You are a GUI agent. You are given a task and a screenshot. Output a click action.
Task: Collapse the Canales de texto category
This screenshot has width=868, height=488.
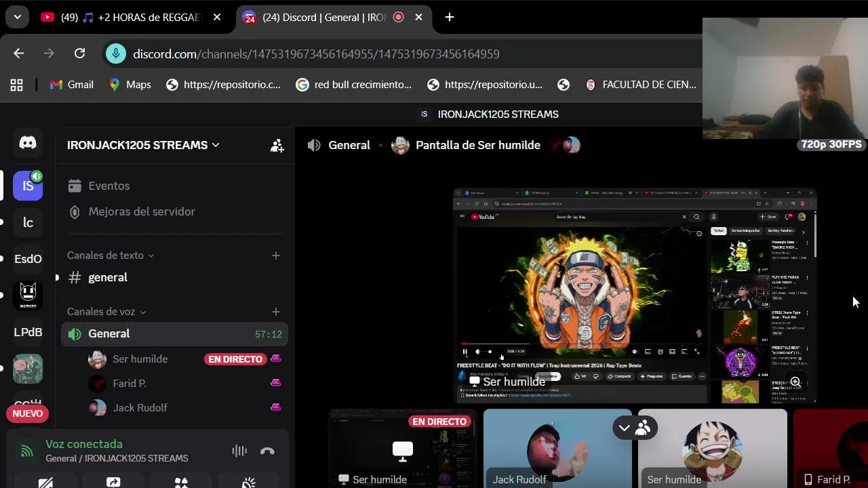tap(111, 256)
